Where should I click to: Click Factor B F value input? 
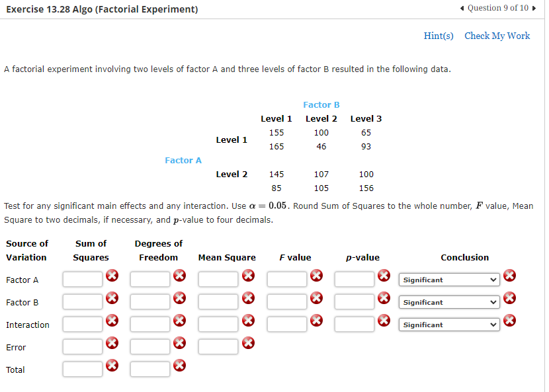[x=287, y=301]
